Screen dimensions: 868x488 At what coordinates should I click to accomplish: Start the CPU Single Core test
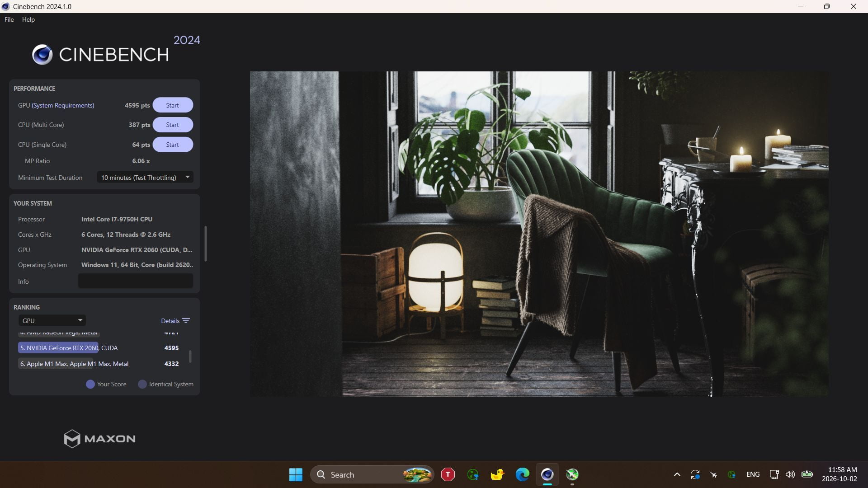172,145
